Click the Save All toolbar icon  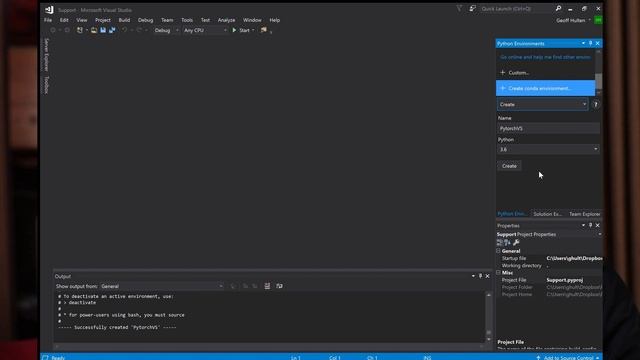[112, 30]
